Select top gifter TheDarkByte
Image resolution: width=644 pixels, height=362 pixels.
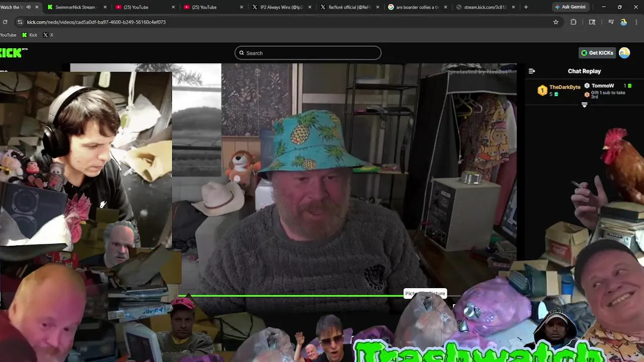[559, 90]
